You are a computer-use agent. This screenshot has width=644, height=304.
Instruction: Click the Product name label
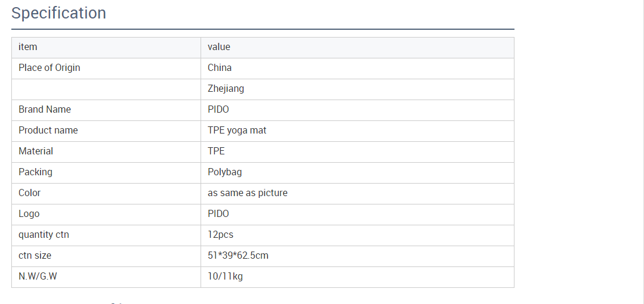coord(48,131)
